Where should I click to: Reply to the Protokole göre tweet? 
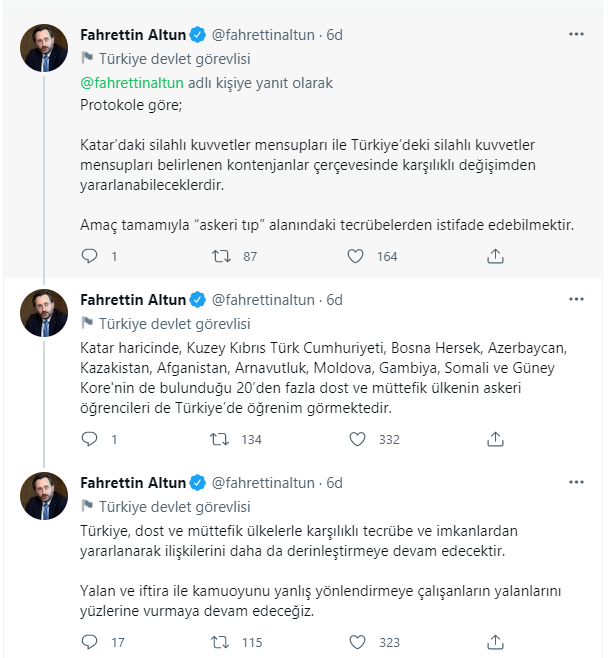tap(89, 256)
